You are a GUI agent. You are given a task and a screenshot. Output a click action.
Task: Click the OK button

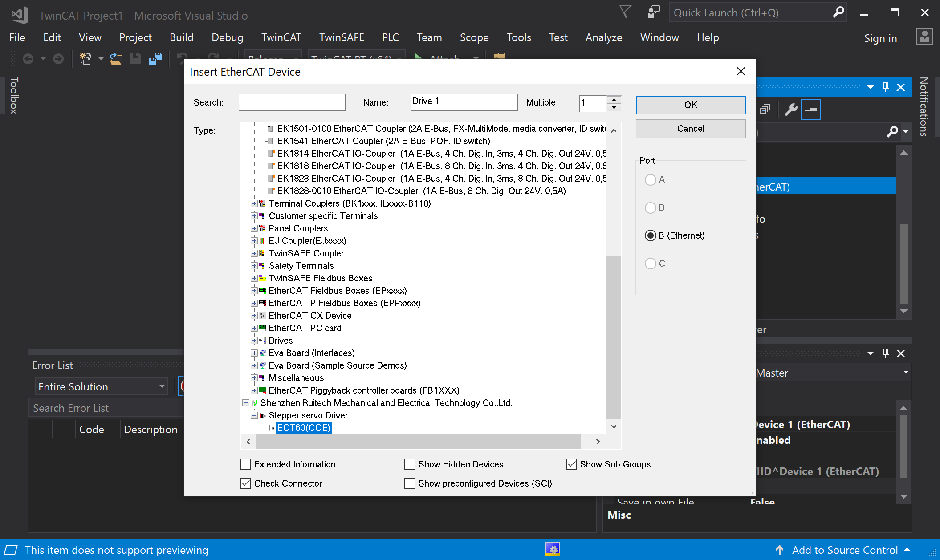(x=691, y=105)
